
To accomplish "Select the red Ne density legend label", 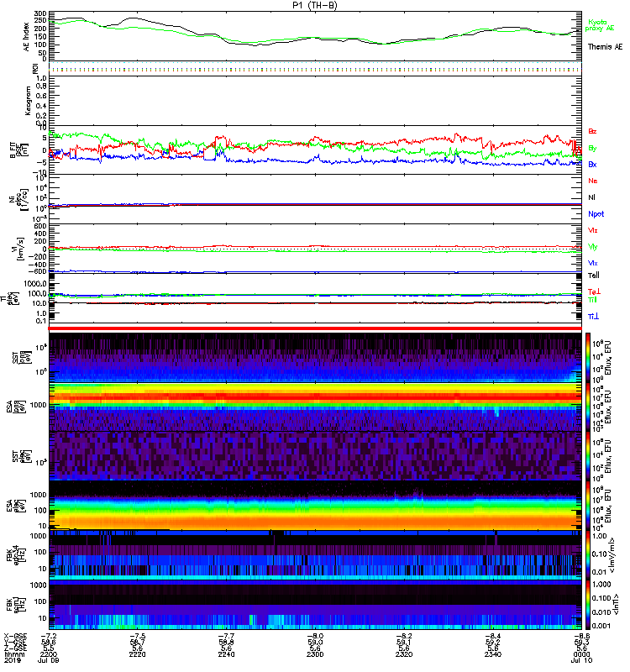I will (x=593, y=181).
